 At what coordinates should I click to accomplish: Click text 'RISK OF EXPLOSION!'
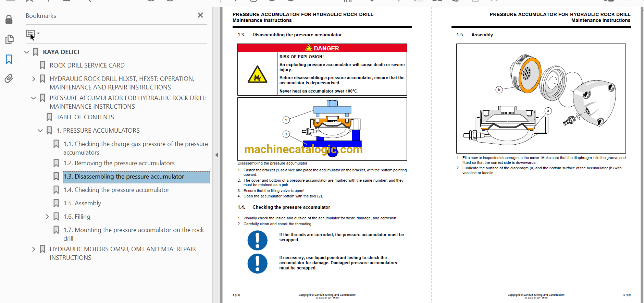301,57
